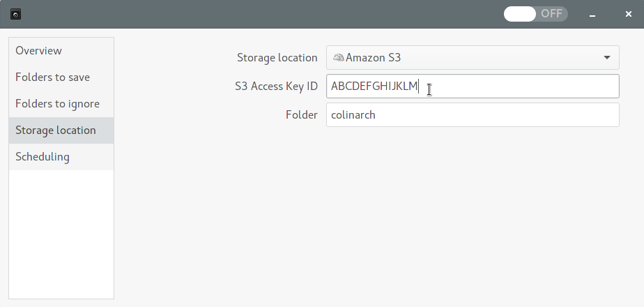Click the Folder field containing colinarch

[x=473, y=114]
